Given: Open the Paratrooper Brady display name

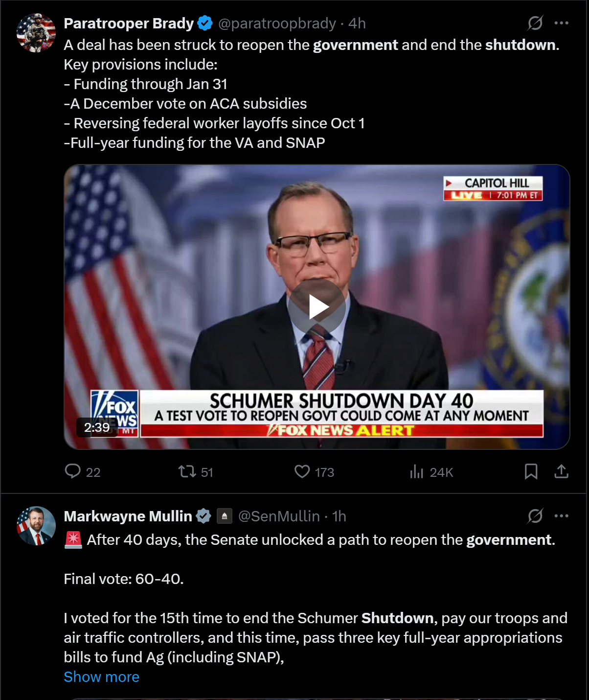Looking at the screenshot, I should (x=129, y=23).
